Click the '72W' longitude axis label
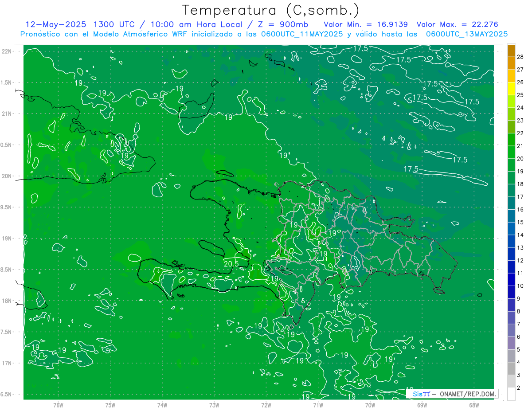532x411 pixels. tap(266, 405)
